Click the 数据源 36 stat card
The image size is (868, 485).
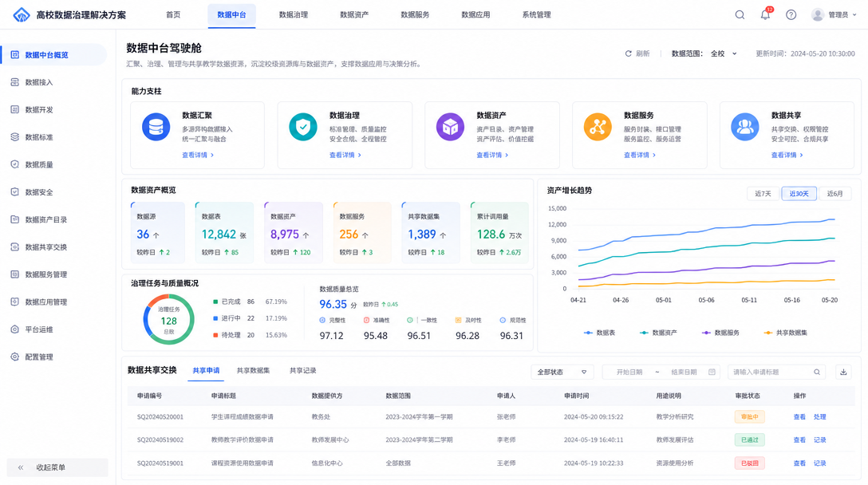point(158,232)
